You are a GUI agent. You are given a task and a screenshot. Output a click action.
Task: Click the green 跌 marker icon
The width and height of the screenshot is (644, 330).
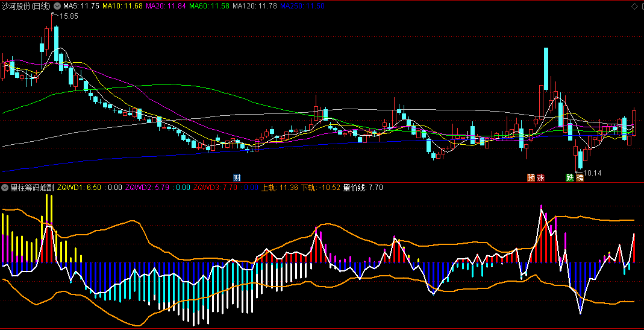pos(569,177)
